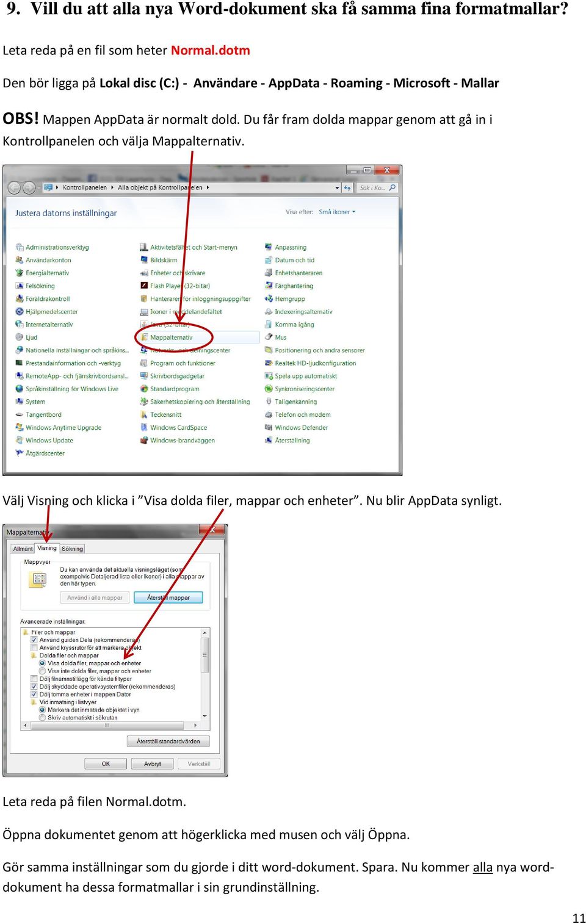Open Mus mouse settings
Viewport: 586px width, 924px height.
(276, 337)
